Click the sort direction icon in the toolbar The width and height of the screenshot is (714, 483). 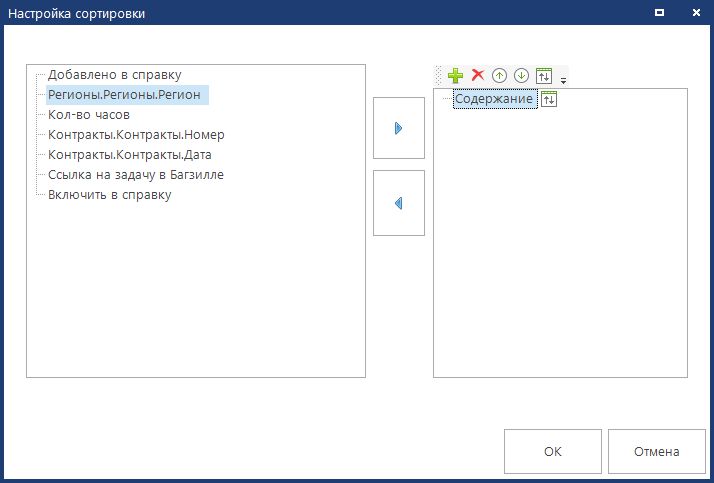point(544,76)
